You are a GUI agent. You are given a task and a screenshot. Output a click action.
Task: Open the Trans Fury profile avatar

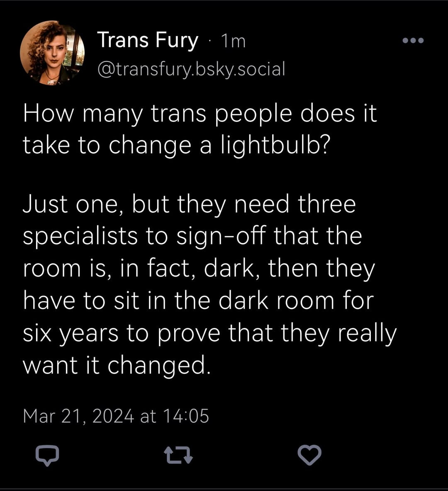point(52,53)
